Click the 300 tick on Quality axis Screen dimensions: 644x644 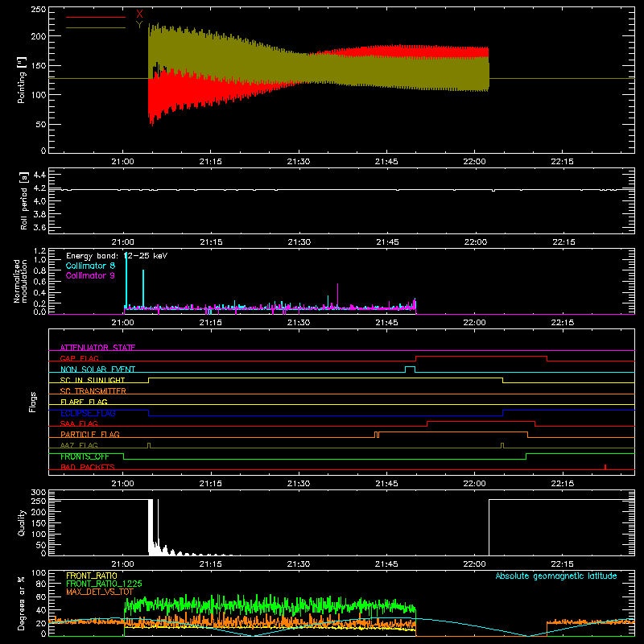click(x=38, y=492)
